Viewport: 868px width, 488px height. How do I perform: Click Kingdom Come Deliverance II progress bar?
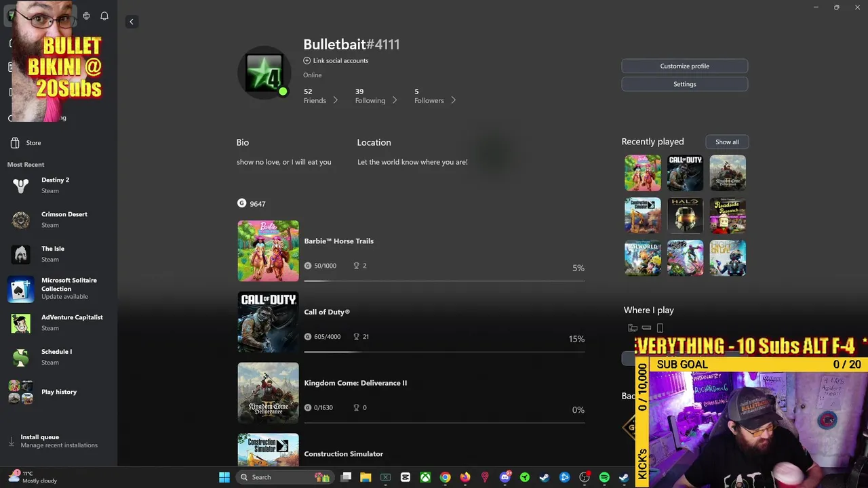(x=444, y=422)
